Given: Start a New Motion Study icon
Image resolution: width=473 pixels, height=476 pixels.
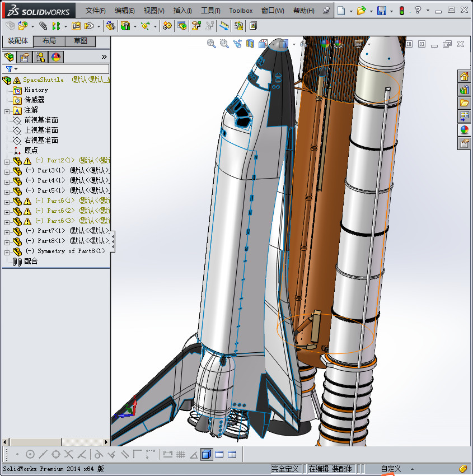Looking at the screenshot, I should tap(167, 26).
